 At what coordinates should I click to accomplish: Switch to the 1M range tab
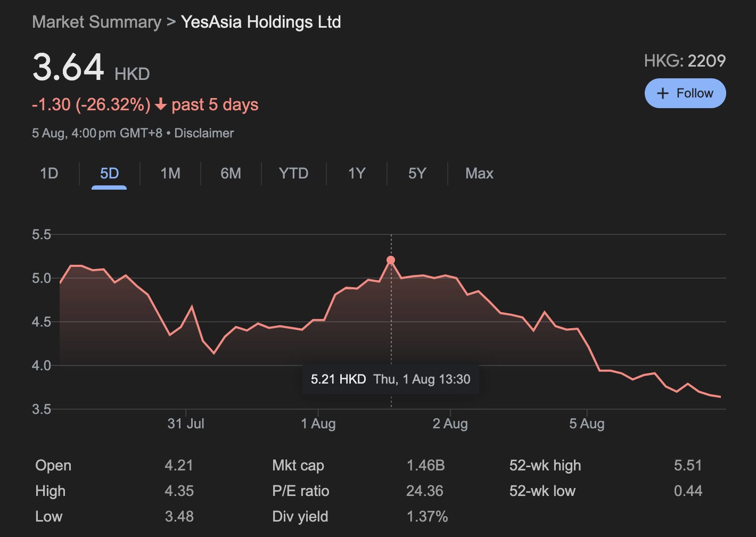(170, 174)
